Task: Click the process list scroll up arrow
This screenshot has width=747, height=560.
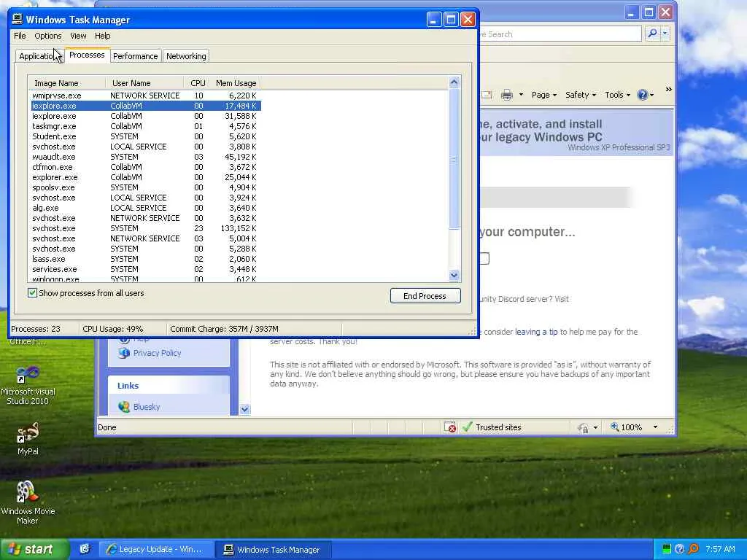Action: tap(454, 82)
